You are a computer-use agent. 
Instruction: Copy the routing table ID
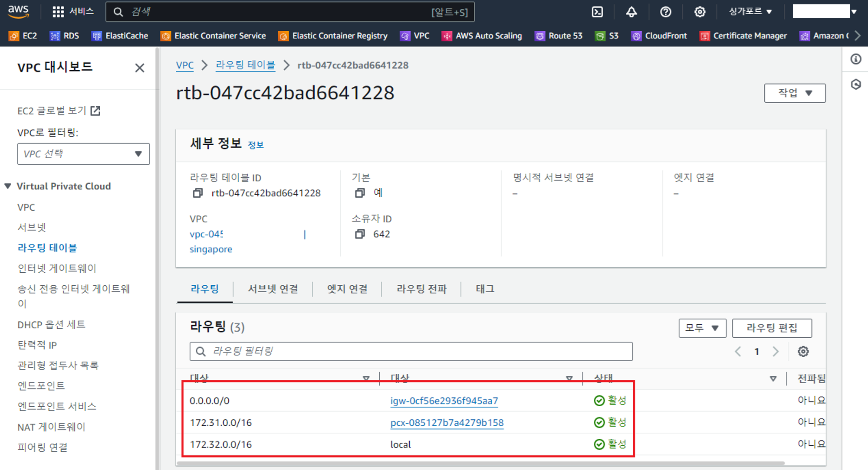(x=198, y=193)
